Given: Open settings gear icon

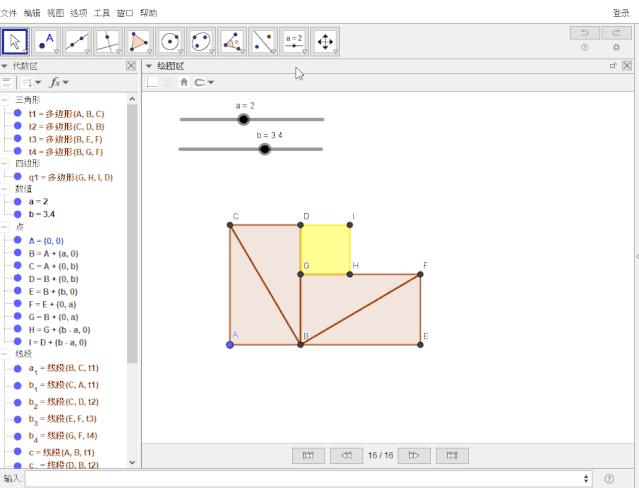Looking at the screenshot, I should coord(616,47).
